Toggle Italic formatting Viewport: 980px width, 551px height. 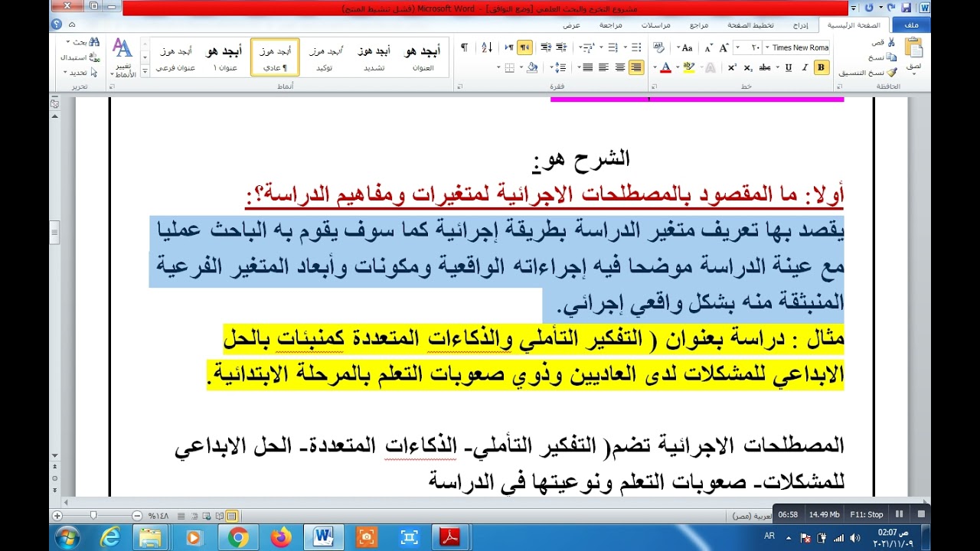[805, 67]
